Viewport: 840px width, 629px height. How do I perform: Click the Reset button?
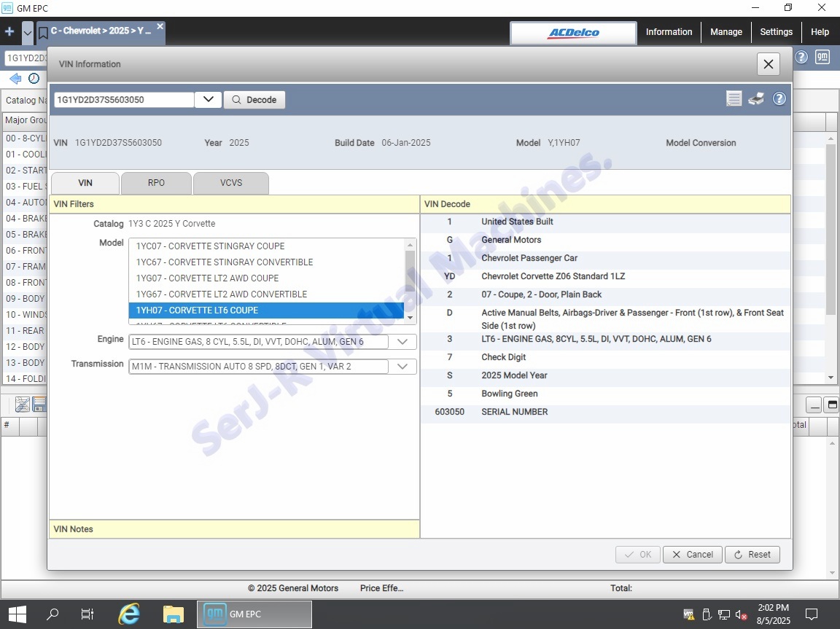pos(752,555)
